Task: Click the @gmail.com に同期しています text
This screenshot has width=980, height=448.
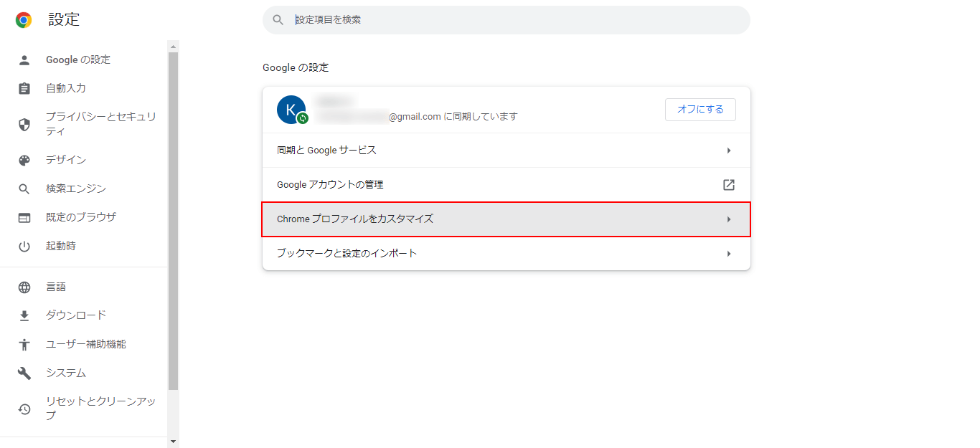Action: pos(453,116)
